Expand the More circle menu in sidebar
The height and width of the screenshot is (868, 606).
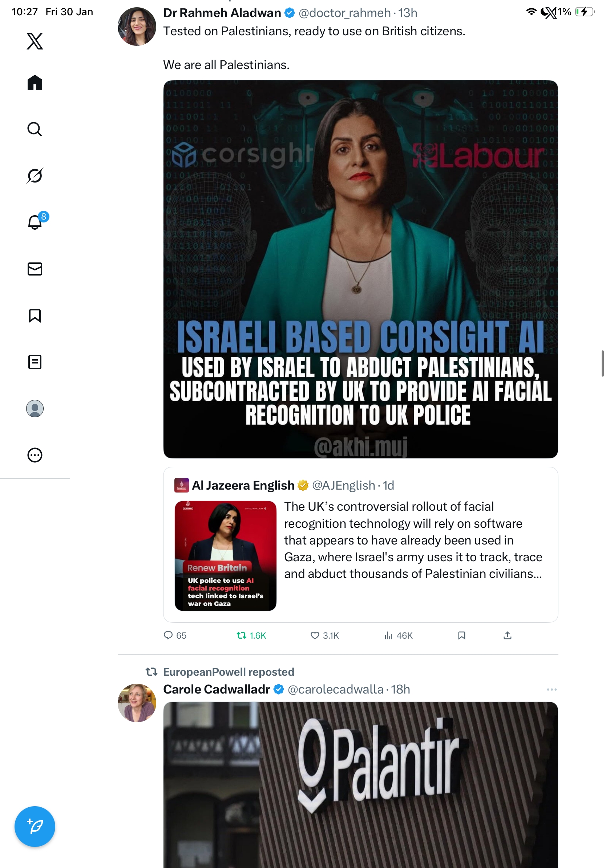pyautogui.click(x=35, y=455)
